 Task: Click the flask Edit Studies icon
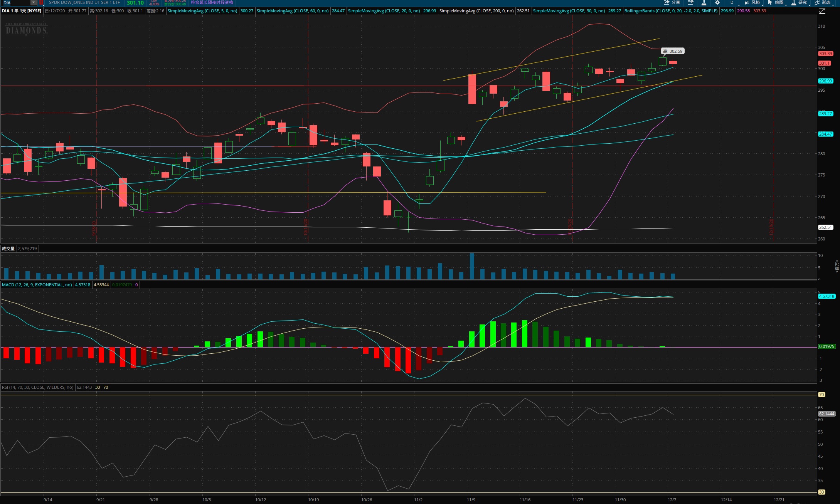pyautogui.click(x=704, y=3)
